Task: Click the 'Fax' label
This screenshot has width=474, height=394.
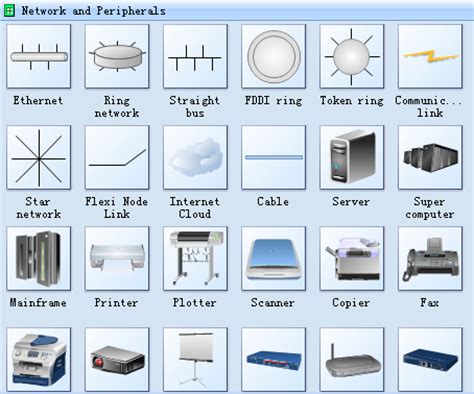Action: tap(429, 303)
